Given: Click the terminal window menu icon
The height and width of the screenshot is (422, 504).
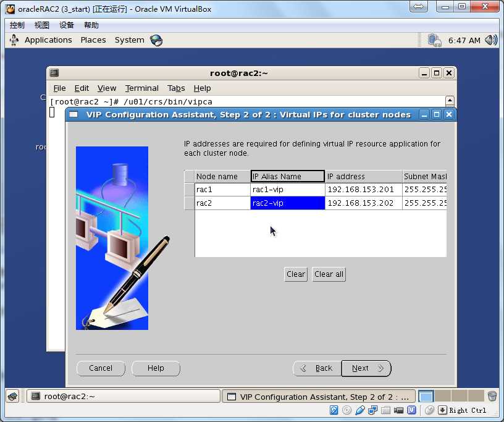Looking at the screenshot, I should [x=54, y=73].
